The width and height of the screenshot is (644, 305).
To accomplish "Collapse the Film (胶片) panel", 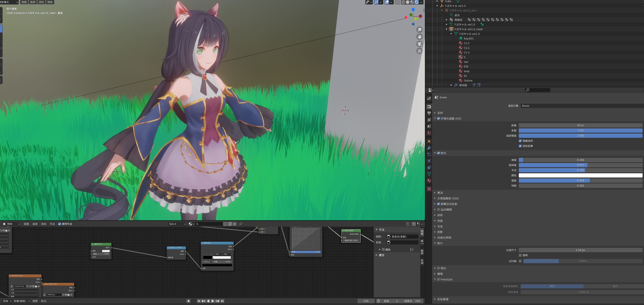I will pyautogui.click(x=435, y=243).
